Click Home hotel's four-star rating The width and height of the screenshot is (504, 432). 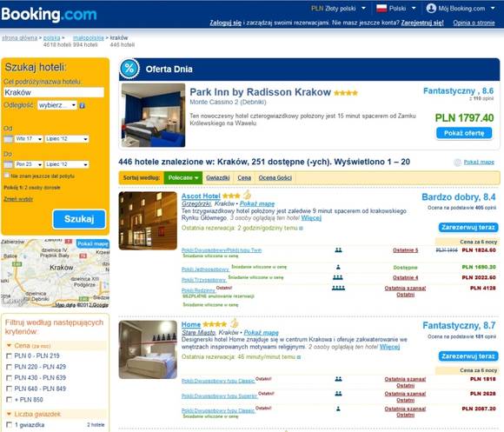[x=215, y=324]
